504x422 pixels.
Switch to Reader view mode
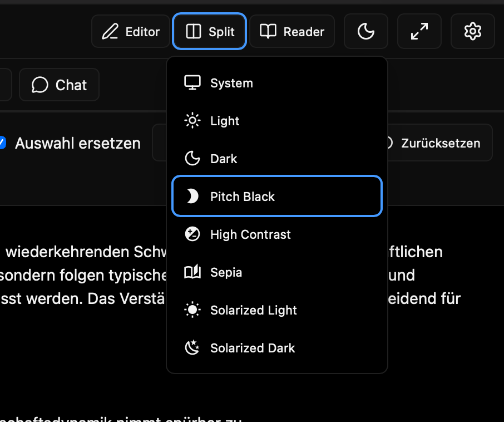click(x=292, y=32)
